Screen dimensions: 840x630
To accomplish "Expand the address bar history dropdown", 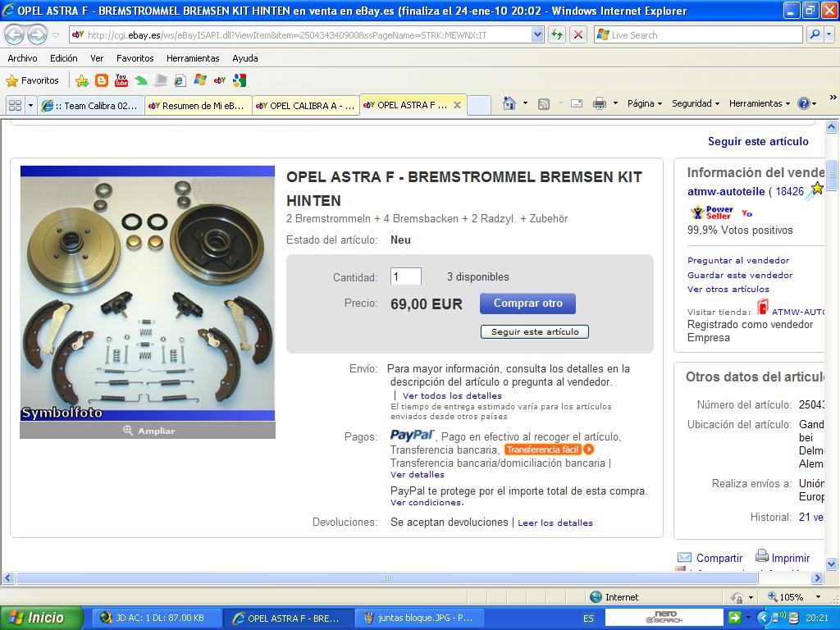I will pos(537,35).
